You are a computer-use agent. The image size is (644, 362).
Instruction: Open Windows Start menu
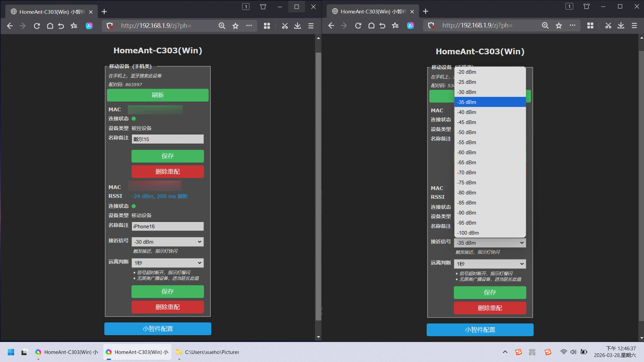11,352
